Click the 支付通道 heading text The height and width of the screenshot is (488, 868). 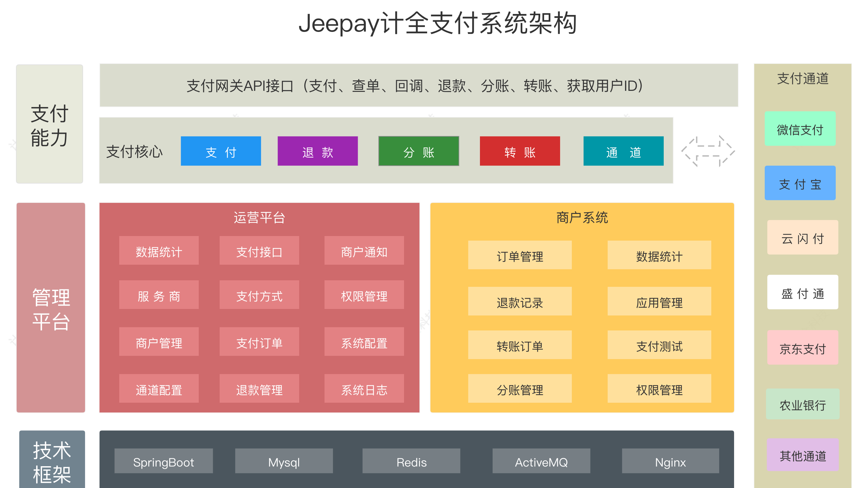pos(803,78)
